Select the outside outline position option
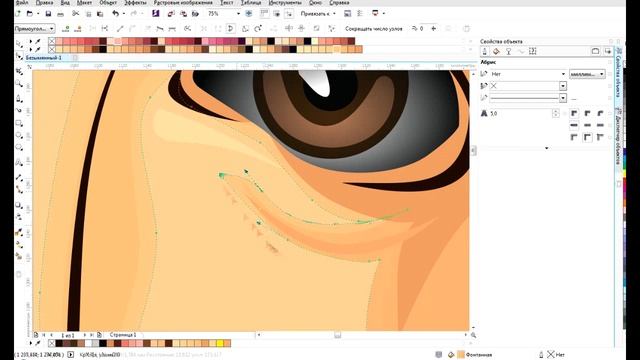640x360 pixels. coord(574,138)
